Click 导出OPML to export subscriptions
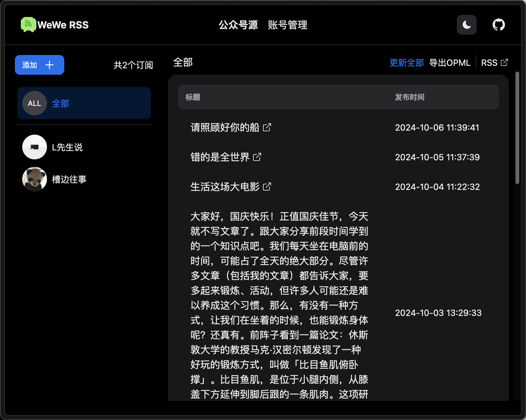The width and height of the screenshot is (526, 420). click(450, 63)
